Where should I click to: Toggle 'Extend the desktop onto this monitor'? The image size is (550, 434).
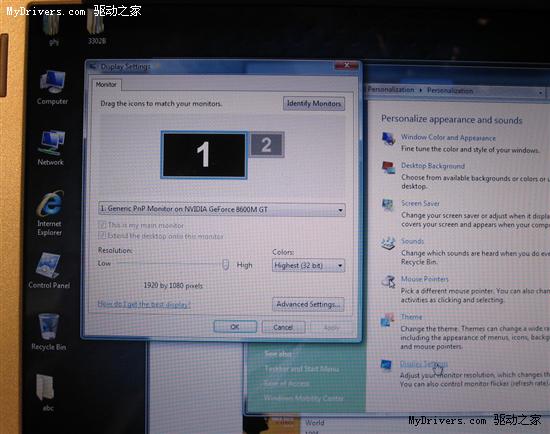point(102,235)
